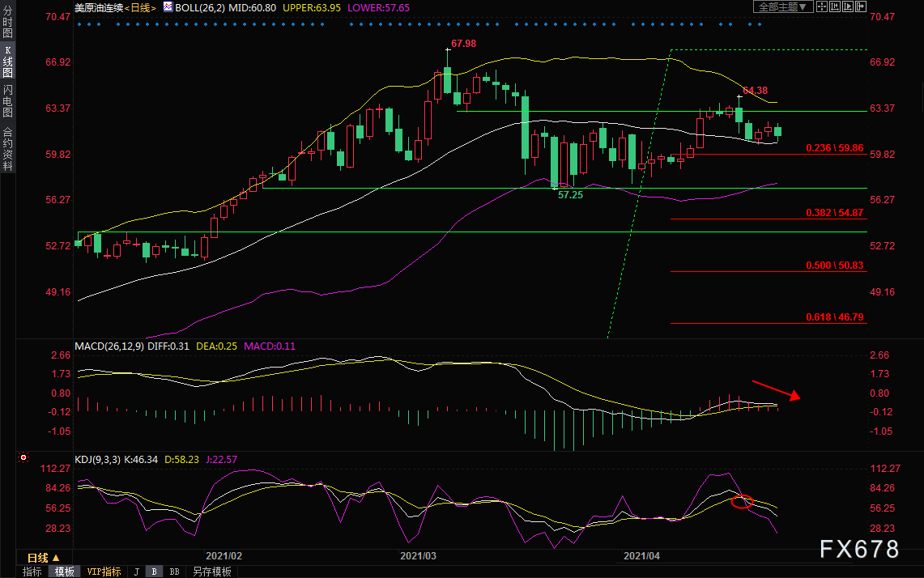Viewport: 924px width, 578px height.
Task: Click the jump-to-latest arrow icon
Action: (860, 6)
